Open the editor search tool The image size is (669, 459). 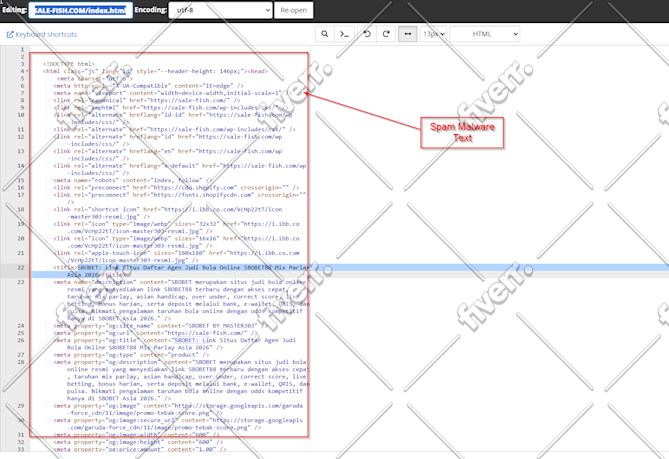pos(325,34)
